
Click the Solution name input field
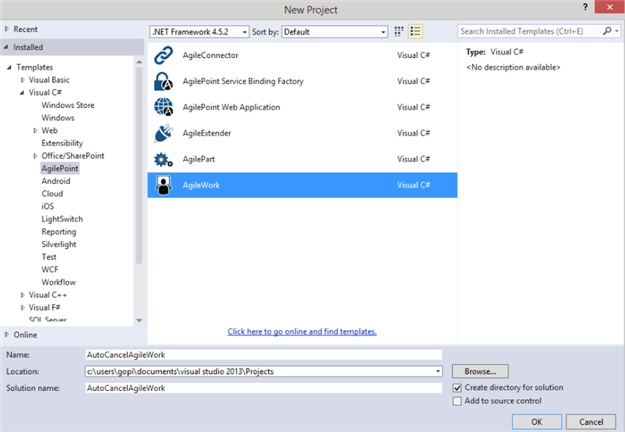(263, 388)
